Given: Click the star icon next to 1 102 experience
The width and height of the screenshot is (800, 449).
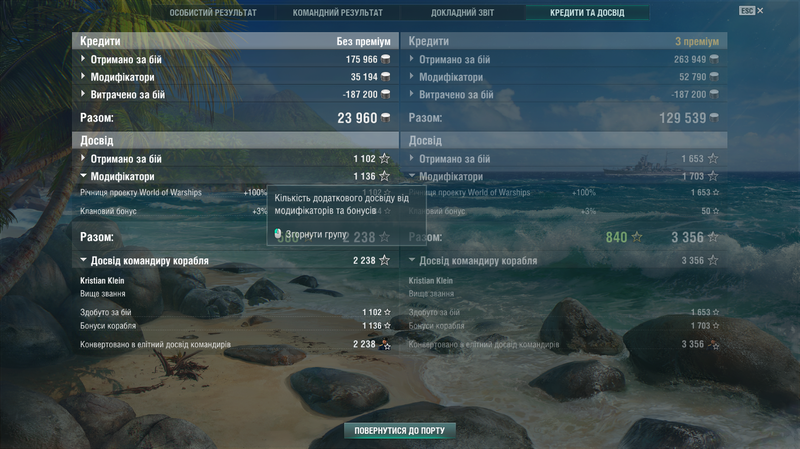Looking at the screenshot, I should (384, 159).
